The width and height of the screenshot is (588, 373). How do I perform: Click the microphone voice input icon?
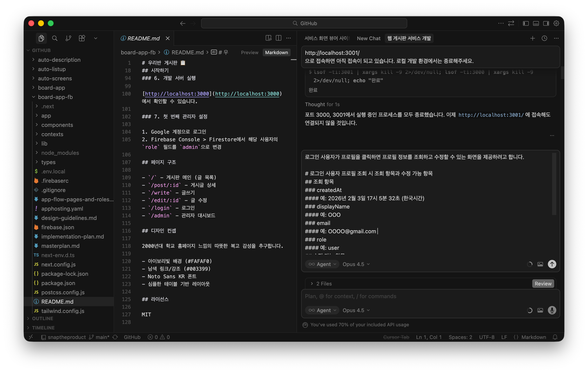click(552, 310)
